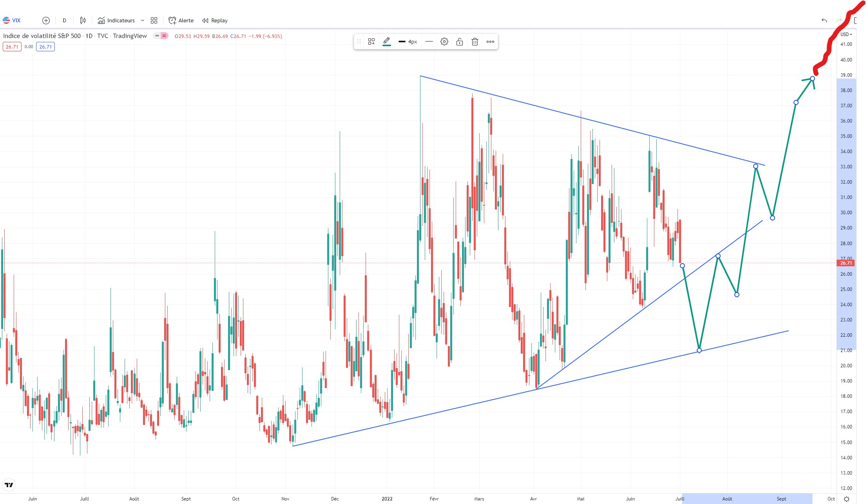The image size is (866, 504).
Task: Open drawing settings gear icon
Action: tap(444, 42)
